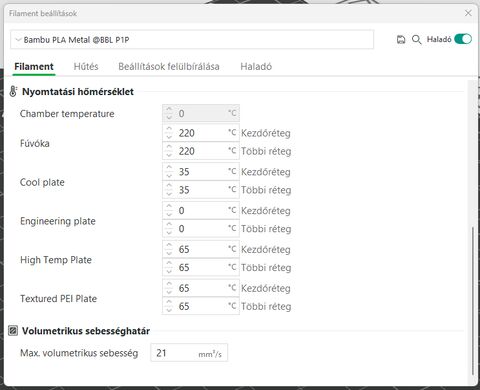Image resolution: width=480 pixels, height=390 pixels.
Task: Click the Fúvóka Kezdőréteg temperature field
Action: pos(201,133)
